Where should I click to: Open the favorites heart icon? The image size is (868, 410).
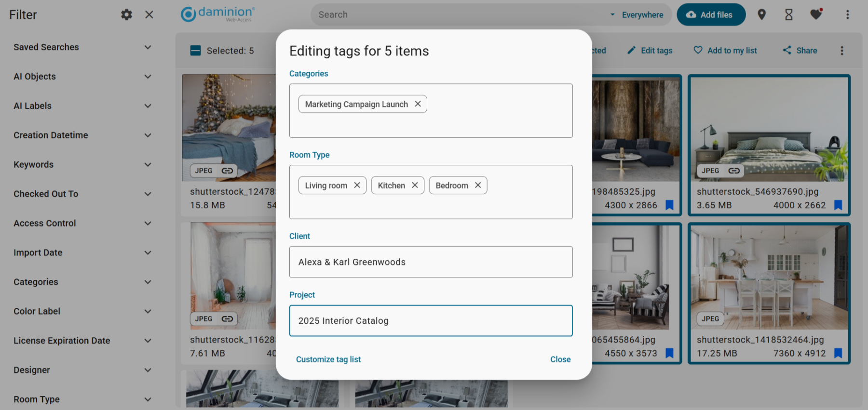point(816,14)
